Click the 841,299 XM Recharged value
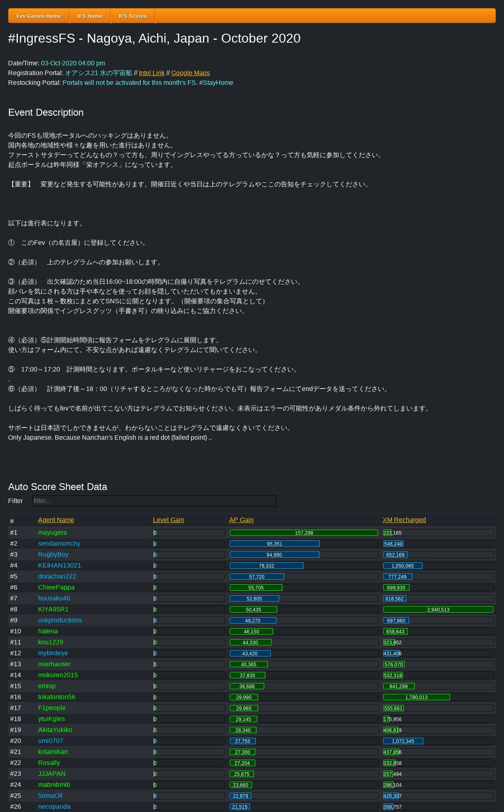Screen dimensions: 504x812 pos(398,687)
